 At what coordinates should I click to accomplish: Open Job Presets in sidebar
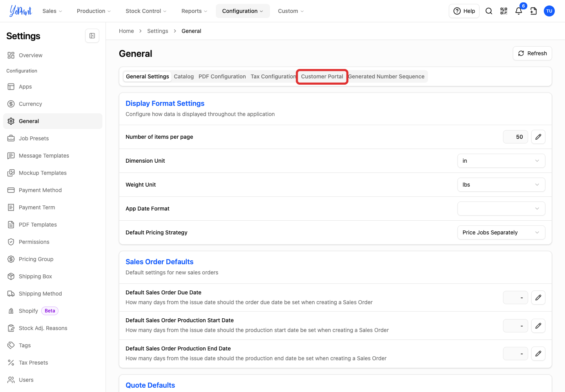pyautogui.click(x=53, y=138)
